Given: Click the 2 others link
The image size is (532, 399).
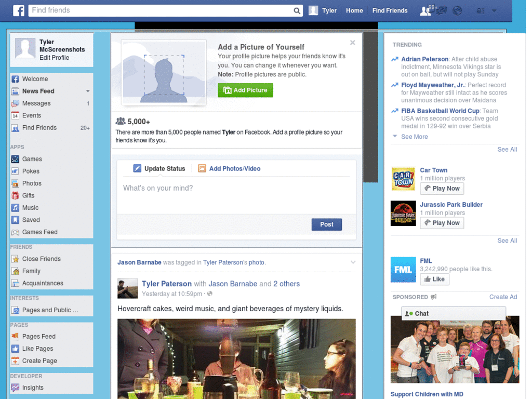Looking at the screenshot, I should (287, 284).
